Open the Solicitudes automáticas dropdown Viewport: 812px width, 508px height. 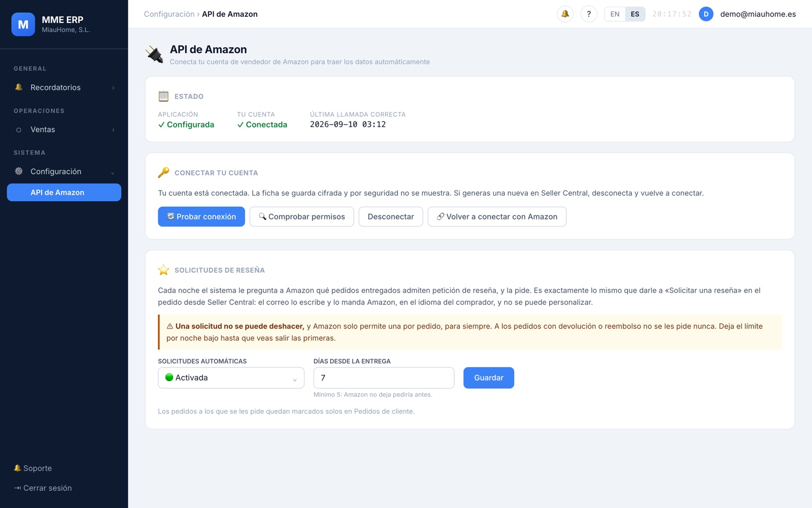(x=231, y=378)
